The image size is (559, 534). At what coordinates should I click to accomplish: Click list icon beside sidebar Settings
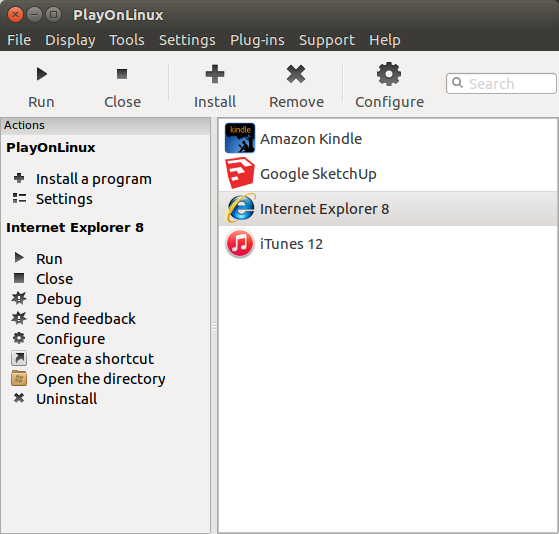[19, 198]
